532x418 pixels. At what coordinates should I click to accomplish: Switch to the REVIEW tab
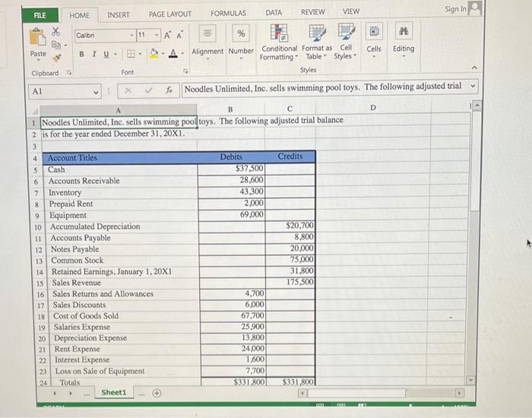pos(313,12)
